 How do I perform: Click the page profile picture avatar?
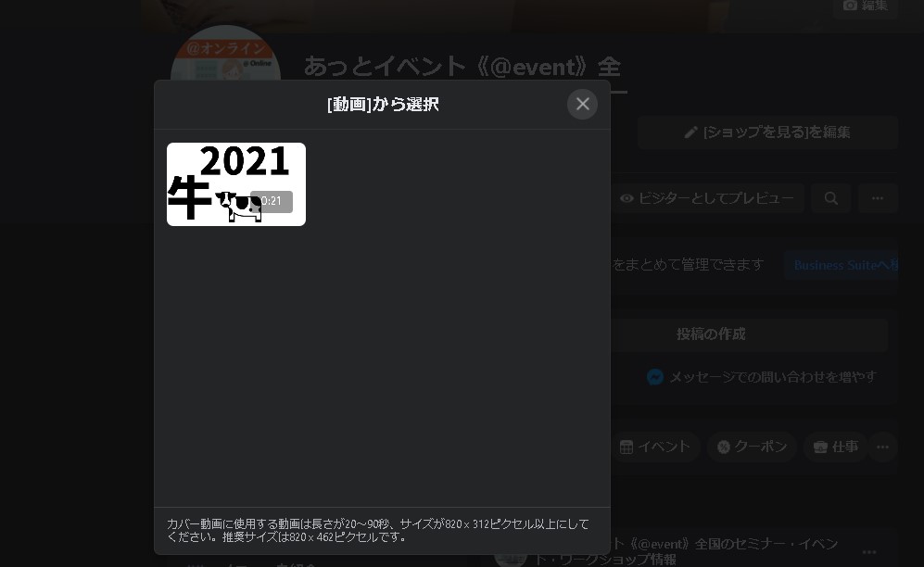point(226,53)
